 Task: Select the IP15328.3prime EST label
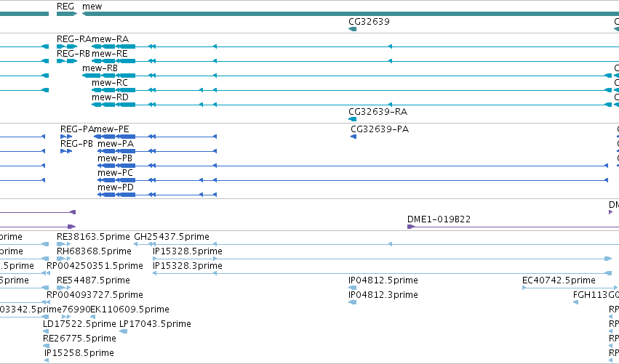coord(188,266)
